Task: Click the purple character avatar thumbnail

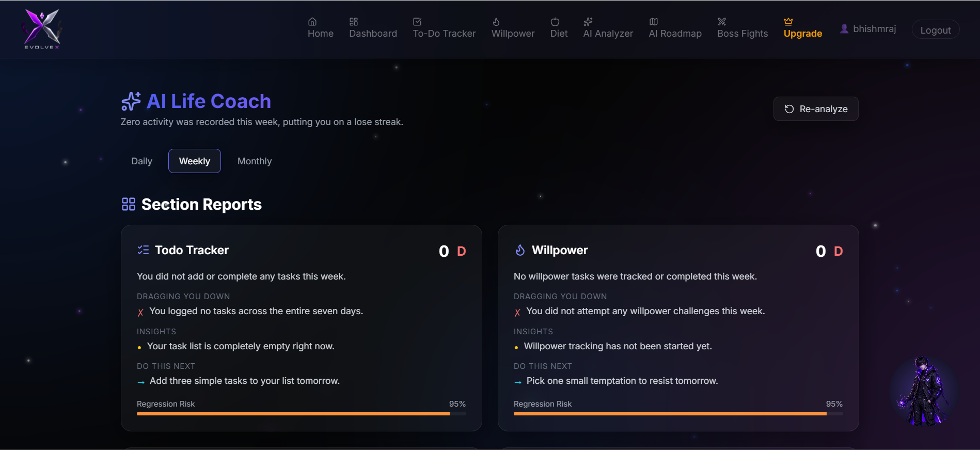Action: coord(924,391)
